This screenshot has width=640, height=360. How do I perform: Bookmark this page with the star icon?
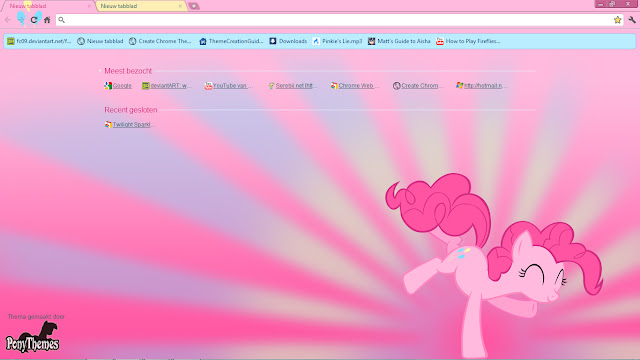pos(617,20)
